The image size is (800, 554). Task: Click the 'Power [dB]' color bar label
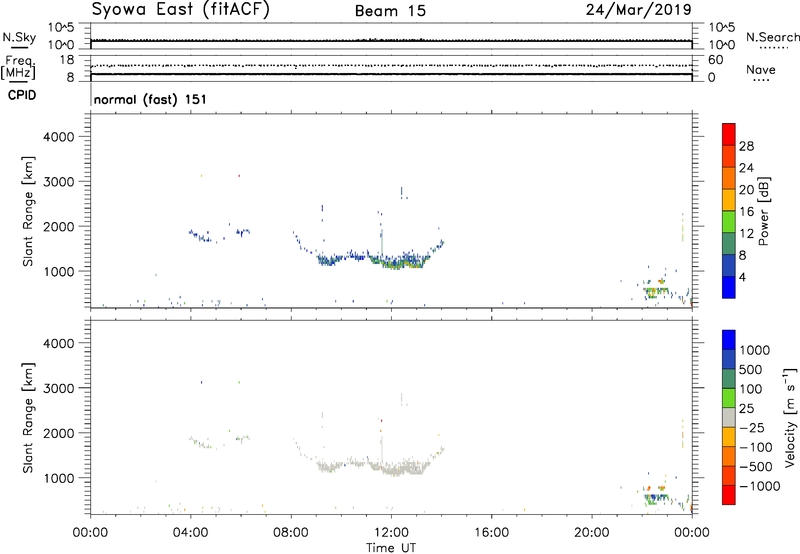pos(763,211)
